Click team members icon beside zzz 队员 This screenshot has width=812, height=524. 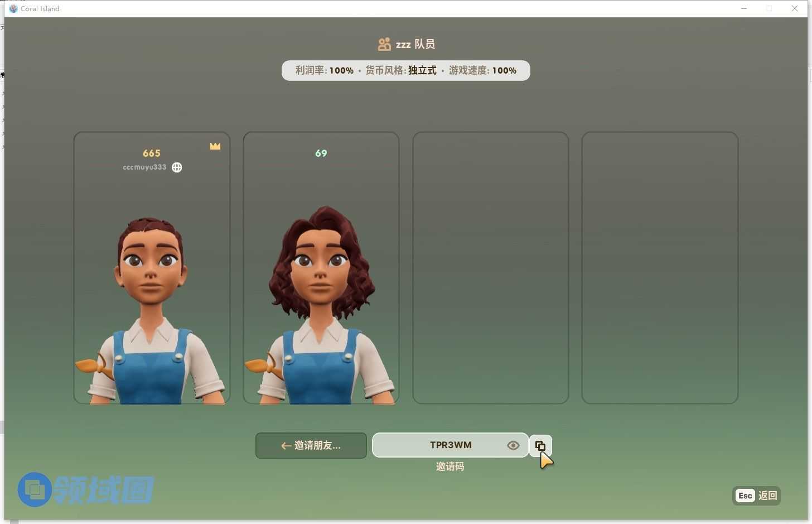tap(384, 45)
